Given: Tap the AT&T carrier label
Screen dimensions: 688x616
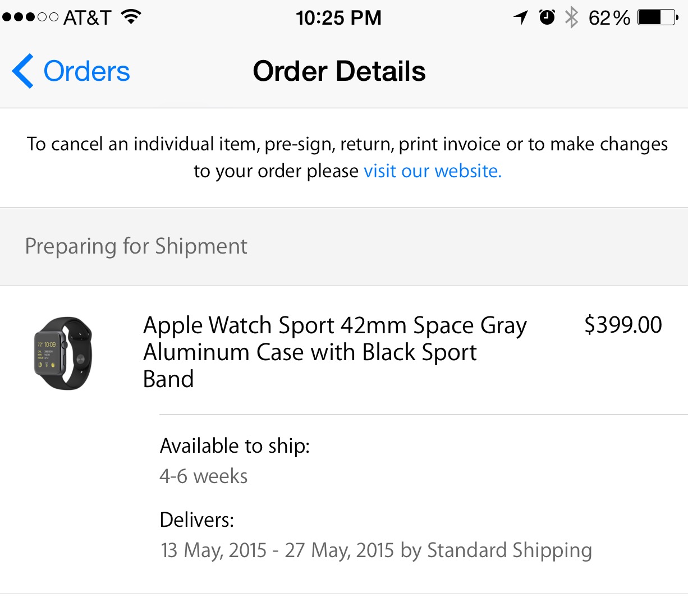Looking at the screenshot, I should point(87,18).
